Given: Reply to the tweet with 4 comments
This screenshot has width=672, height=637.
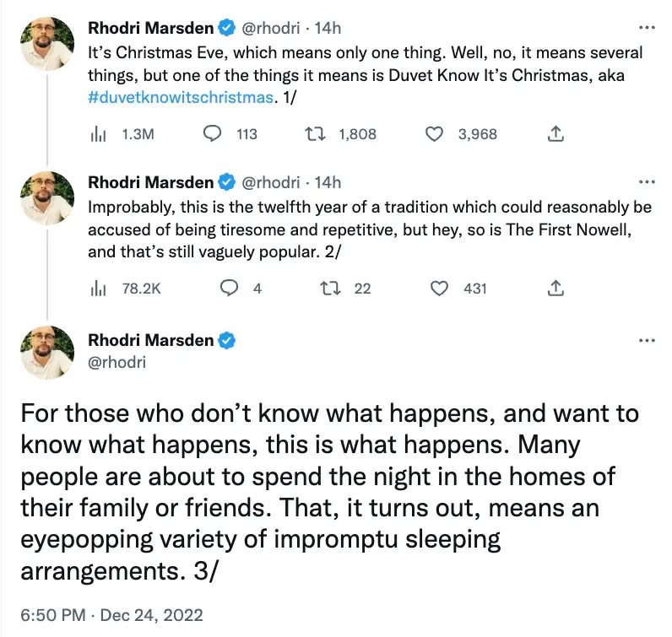Looking at the screenshot, I should 227,289.
